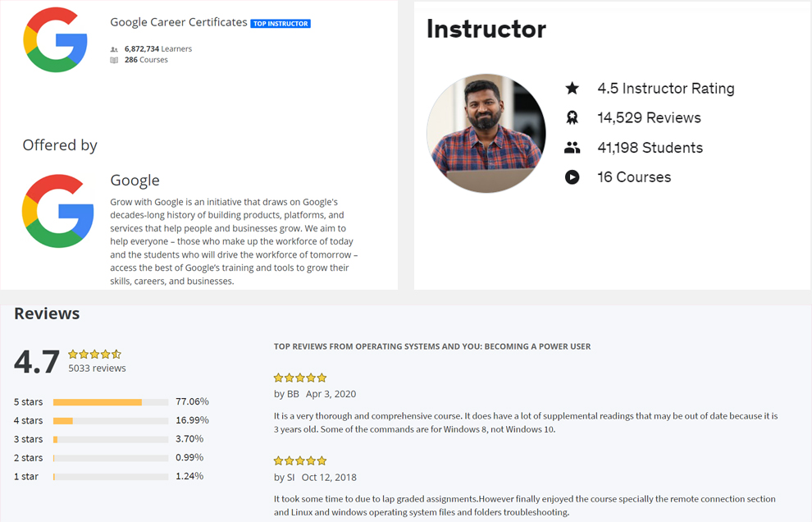Click the Google logo beside Google Career Certificates
This screenshot has width=812, height=522.
[x=56, y=40]
